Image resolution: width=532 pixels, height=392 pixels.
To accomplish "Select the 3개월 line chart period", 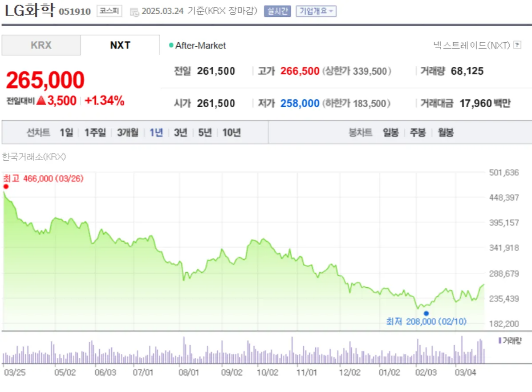I will coord(128,132).
